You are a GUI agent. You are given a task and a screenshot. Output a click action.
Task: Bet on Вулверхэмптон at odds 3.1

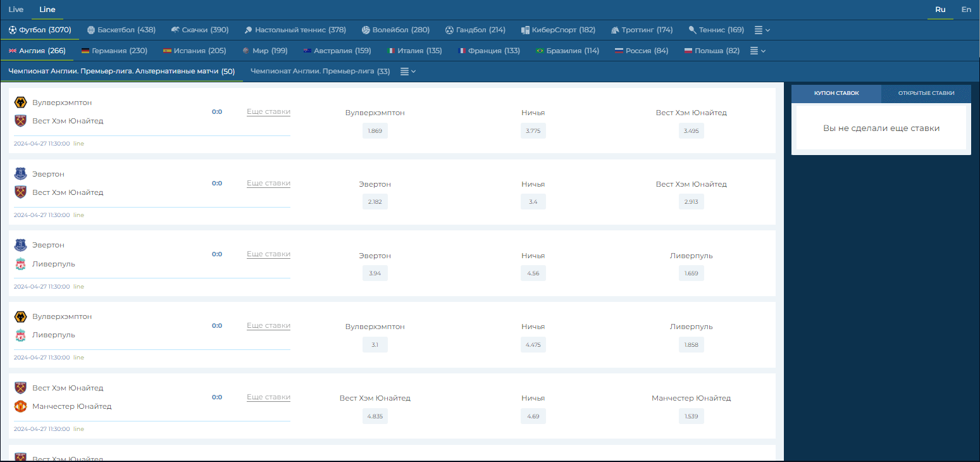tap(375, 345)
